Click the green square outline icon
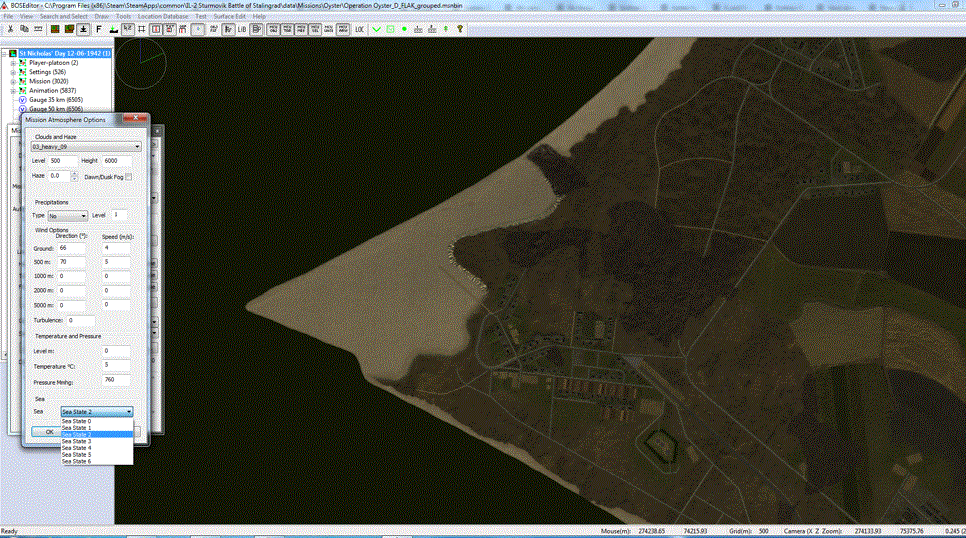 [391, 29]
